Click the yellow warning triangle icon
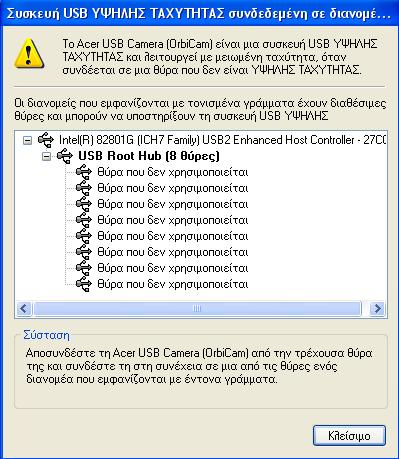399x459 pixels. click(x=29, y=54)
